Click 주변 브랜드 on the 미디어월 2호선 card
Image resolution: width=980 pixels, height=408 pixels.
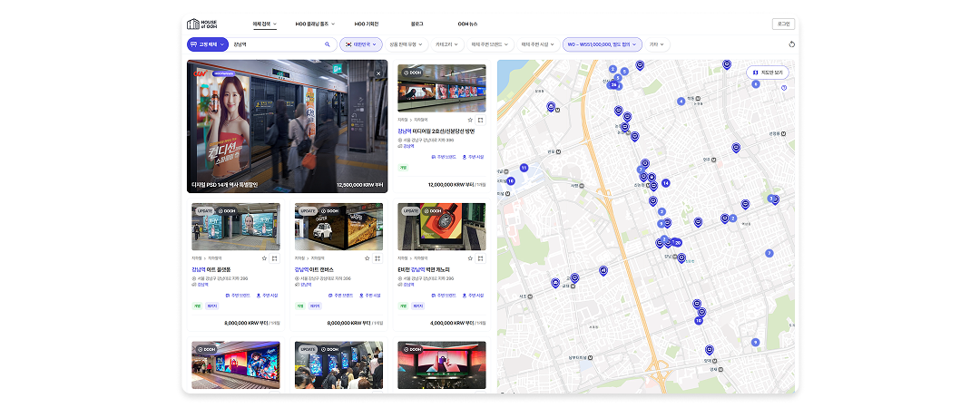click(444, 157)
